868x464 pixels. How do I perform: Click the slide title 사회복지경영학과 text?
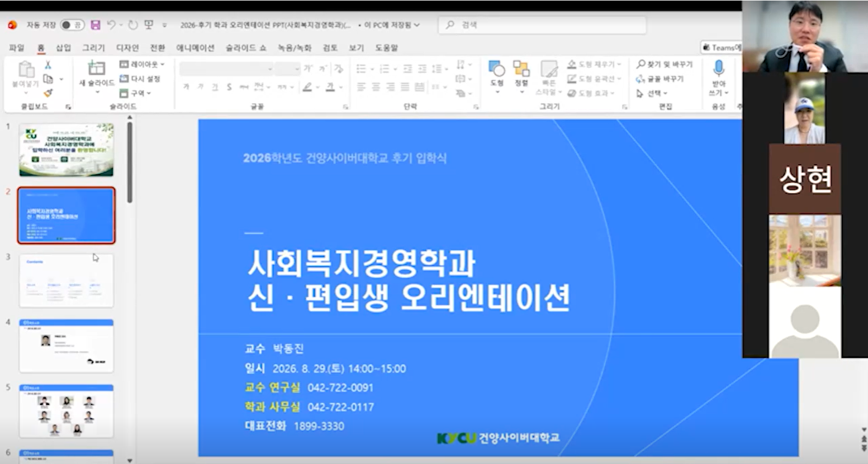[x=361, y=263]
